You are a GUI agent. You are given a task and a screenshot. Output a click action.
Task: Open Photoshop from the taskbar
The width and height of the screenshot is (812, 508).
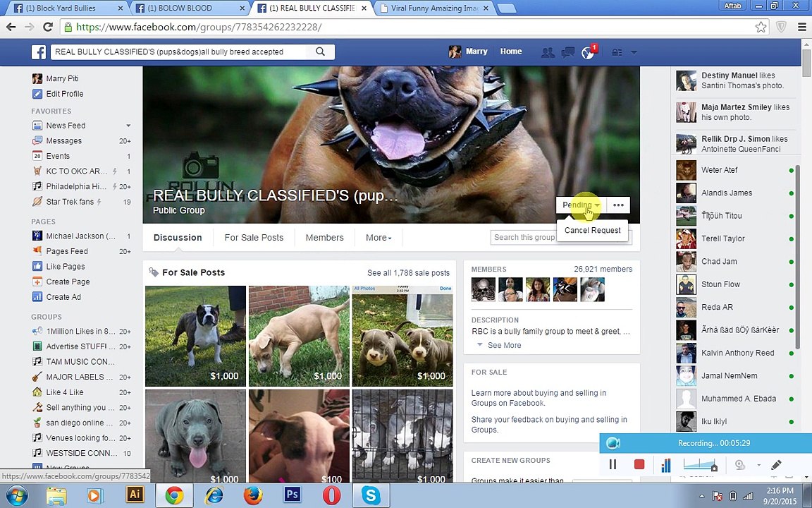tap(292, 495)
